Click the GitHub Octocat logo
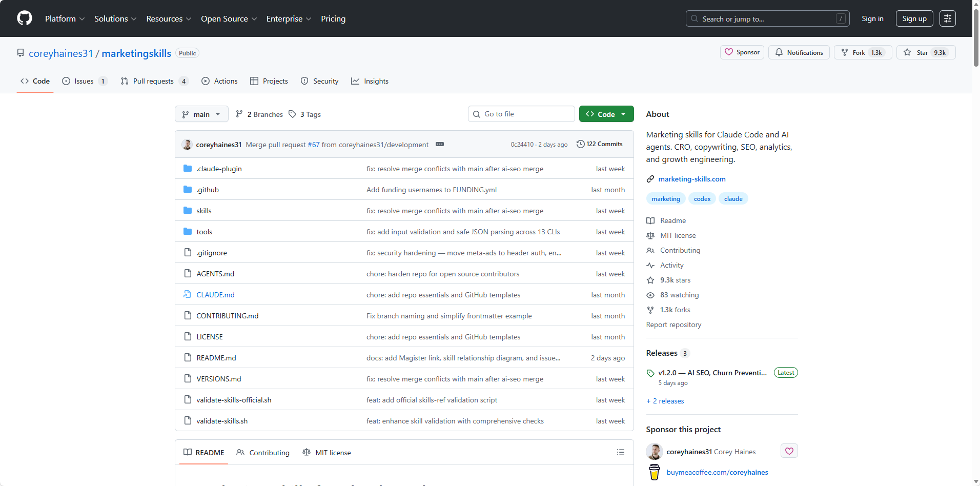This screenshot has height=486, width=980. (25, 18)
